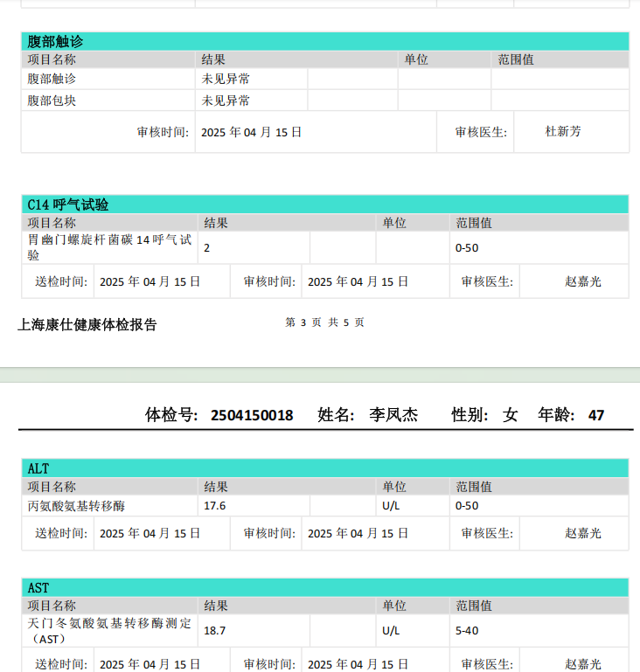
Task: Click the 0-50 range in C14 row
Action: pos(467,248)
